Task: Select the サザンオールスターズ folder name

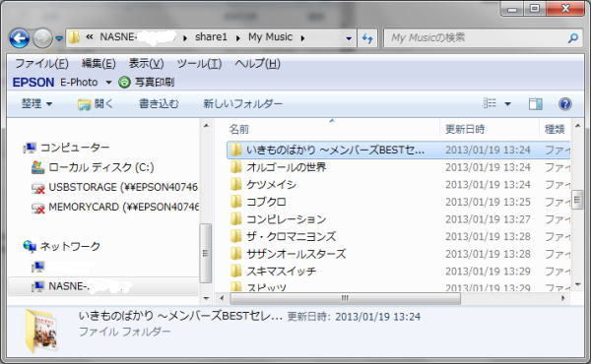Action: coord(295,254)
